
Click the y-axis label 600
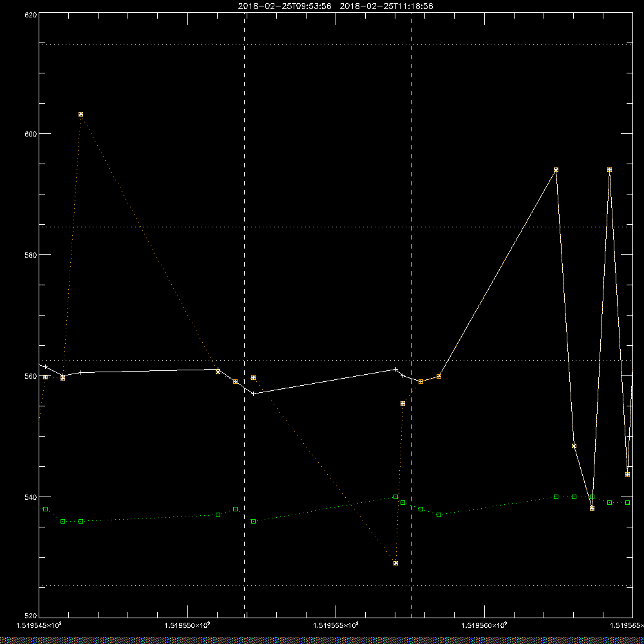[x=31, y=134]
